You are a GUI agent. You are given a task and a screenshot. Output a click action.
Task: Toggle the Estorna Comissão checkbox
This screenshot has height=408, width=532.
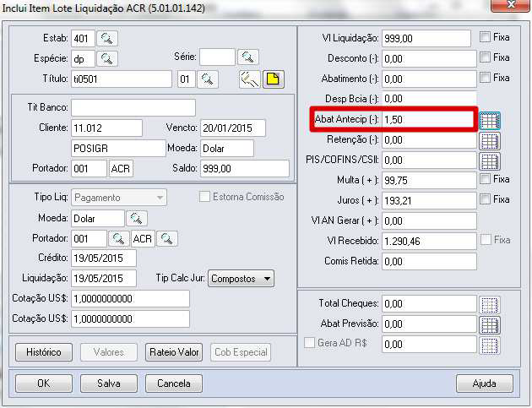pos(204,197)
